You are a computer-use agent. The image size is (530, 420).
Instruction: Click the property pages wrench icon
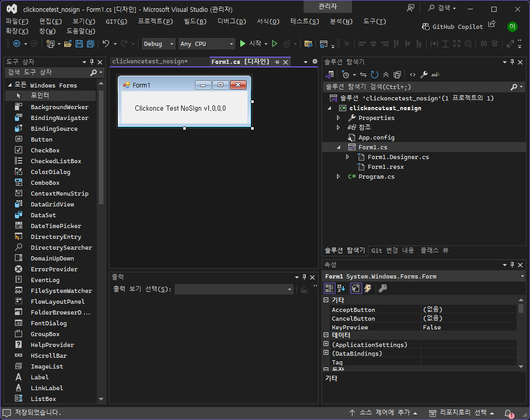[x=383, y=288]
